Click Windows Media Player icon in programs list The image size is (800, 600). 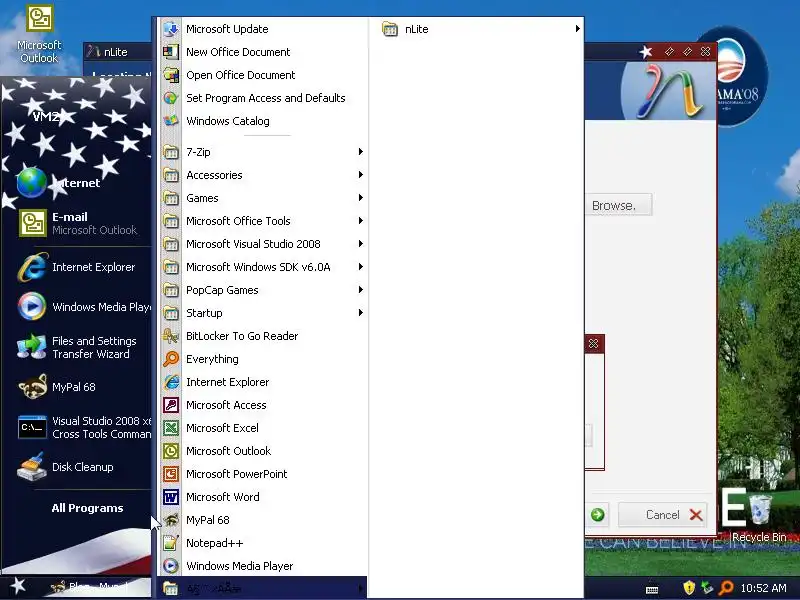tap(171, 566)
